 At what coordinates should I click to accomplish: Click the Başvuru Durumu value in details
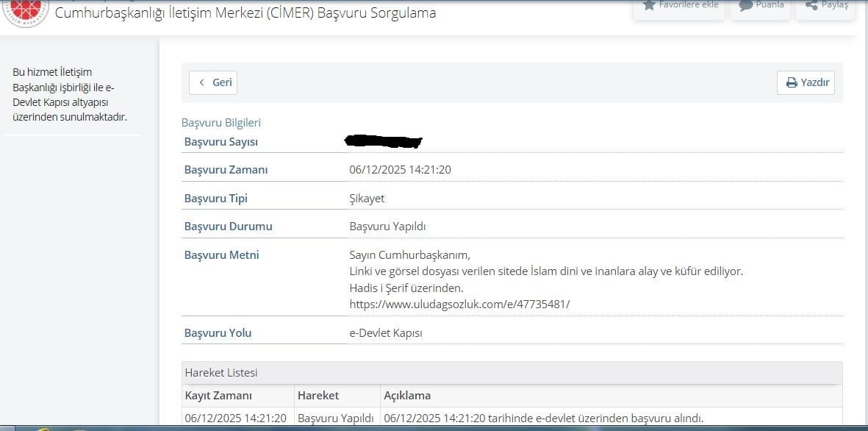387,227
